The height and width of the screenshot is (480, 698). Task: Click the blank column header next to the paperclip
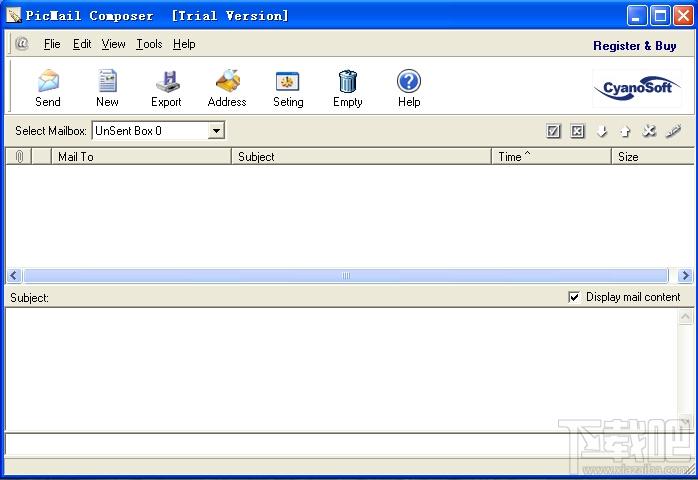point(42,157)
